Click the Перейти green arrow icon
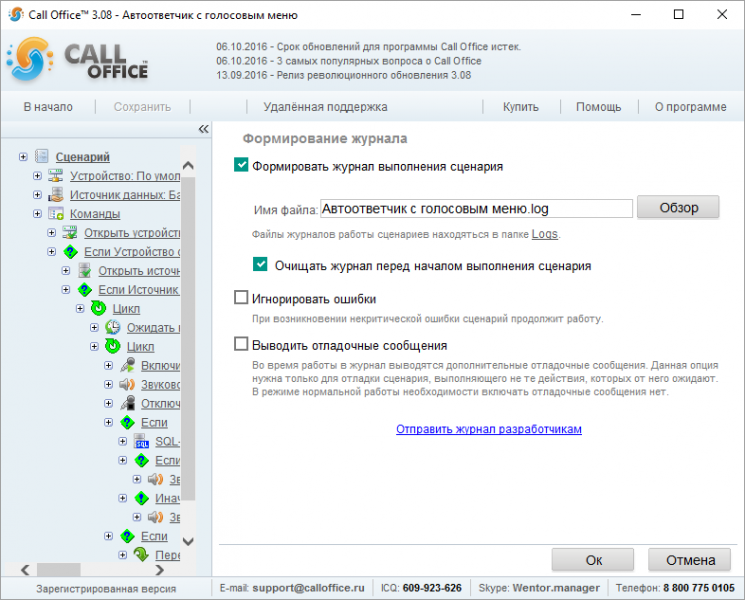 click(141, 554)
